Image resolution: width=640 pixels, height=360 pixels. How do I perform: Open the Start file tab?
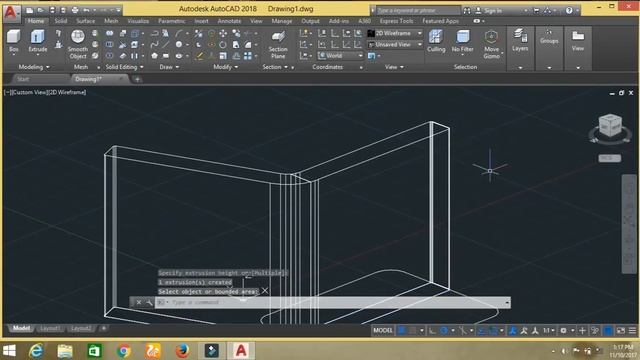point(23,79)
